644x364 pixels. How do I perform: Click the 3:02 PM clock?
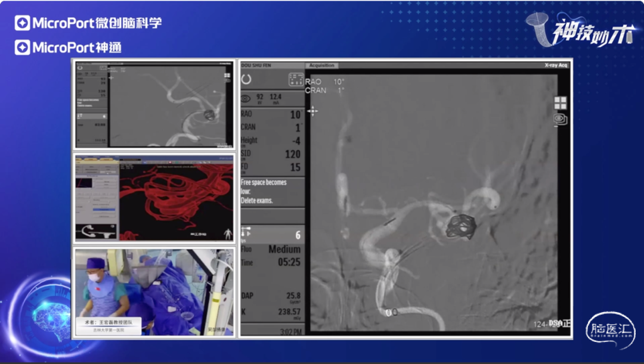(x=291, y=332)
